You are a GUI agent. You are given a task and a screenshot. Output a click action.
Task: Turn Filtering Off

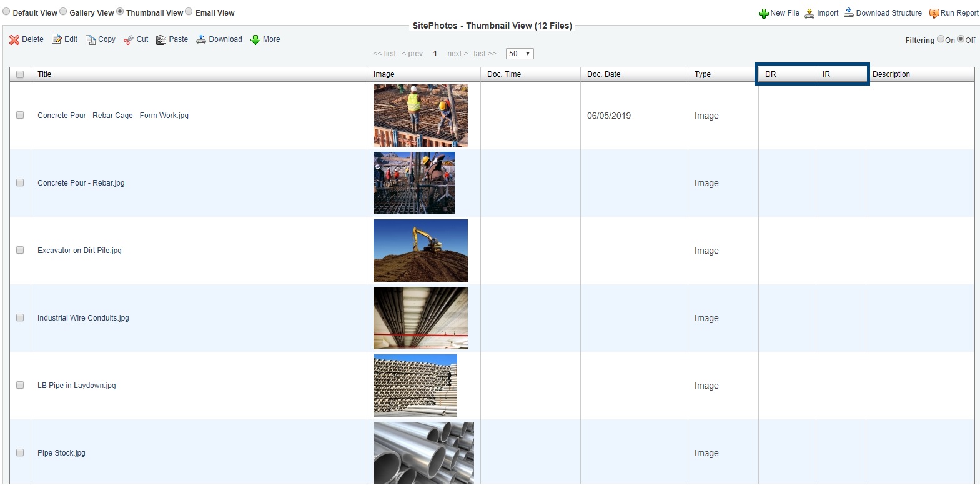click(x=961, y=39)
